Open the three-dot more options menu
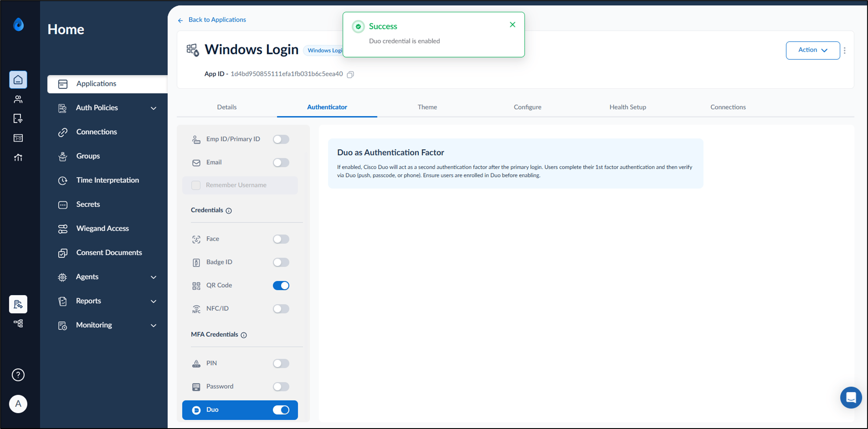868x429 pixels. 845,50
